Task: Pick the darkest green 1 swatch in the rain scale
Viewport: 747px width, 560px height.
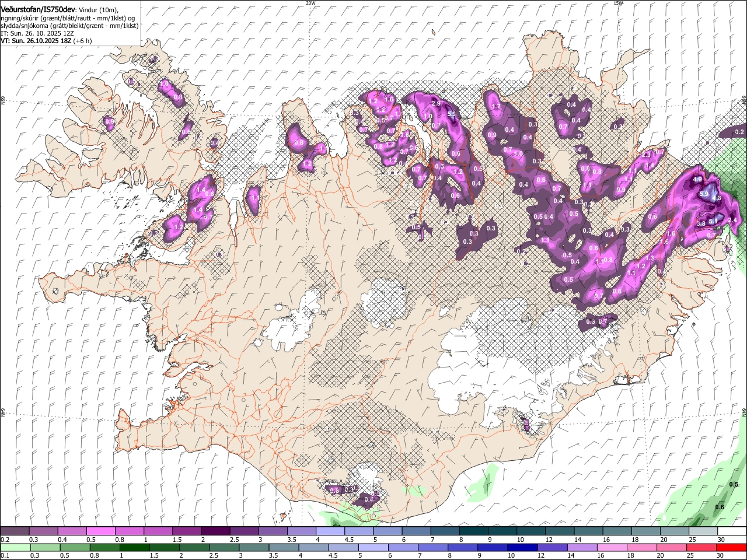Action: click(x=134, y=548)
